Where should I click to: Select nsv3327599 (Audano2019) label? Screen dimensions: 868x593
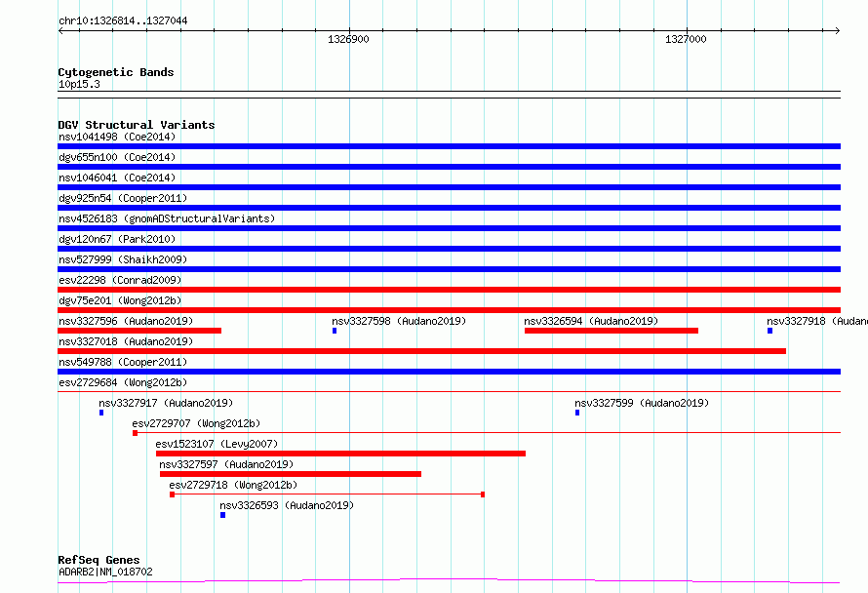point(642,403)
